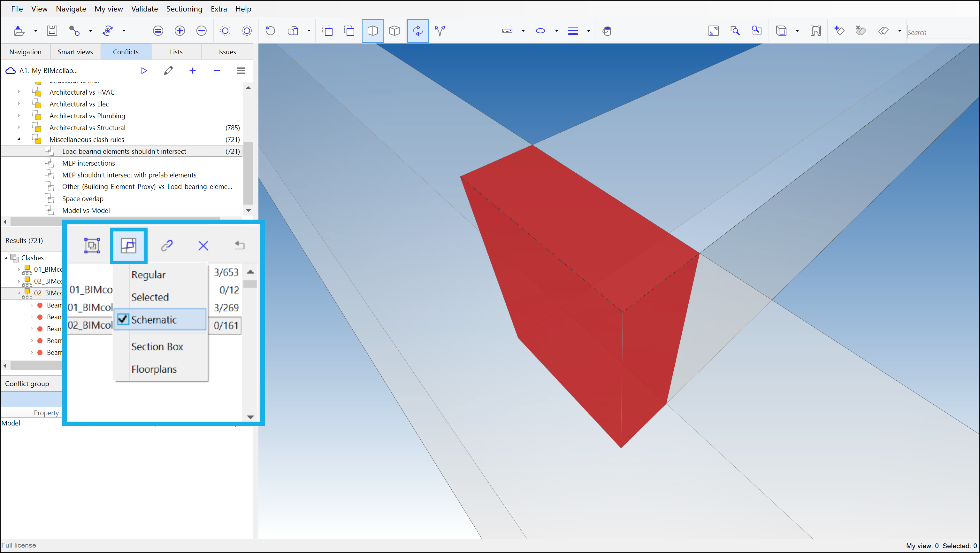Click the plain cube toolbar button

394,31
